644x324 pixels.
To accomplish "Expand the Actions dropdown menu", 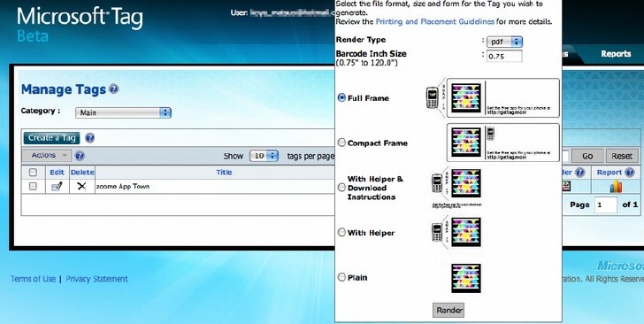I will click(x=46, y=156).
